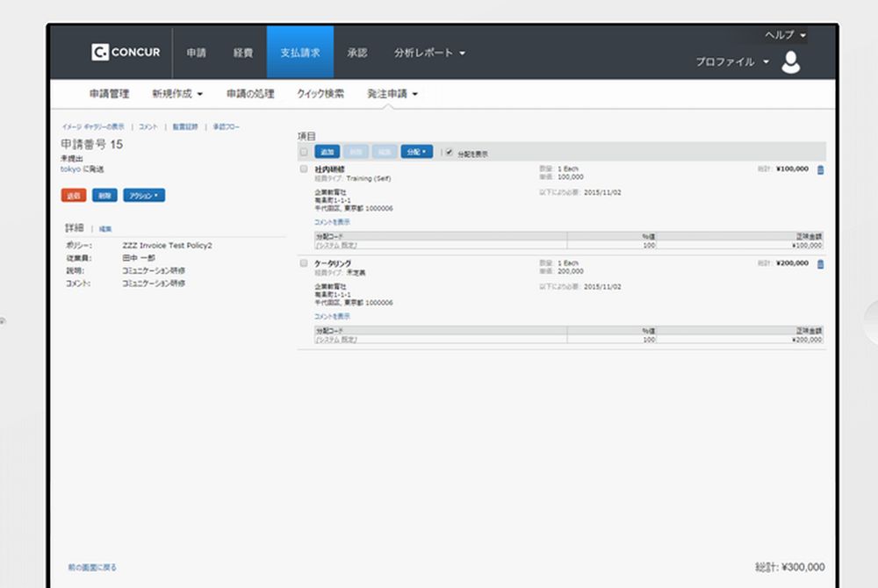Click the 前の画面に戻る link
The width and height of the screenshot is (878, 588).
tap(92, 568)
